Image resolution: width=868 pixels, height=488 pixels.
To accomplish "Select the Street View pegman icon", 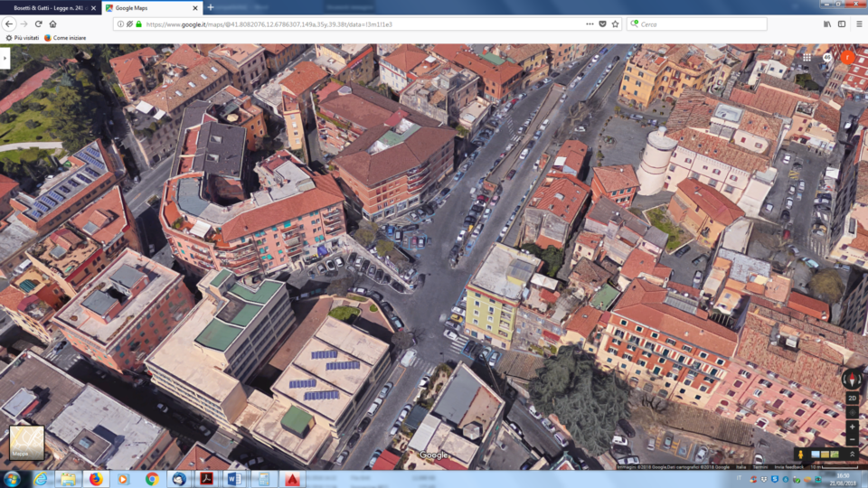I will click(x=800, y=454).
